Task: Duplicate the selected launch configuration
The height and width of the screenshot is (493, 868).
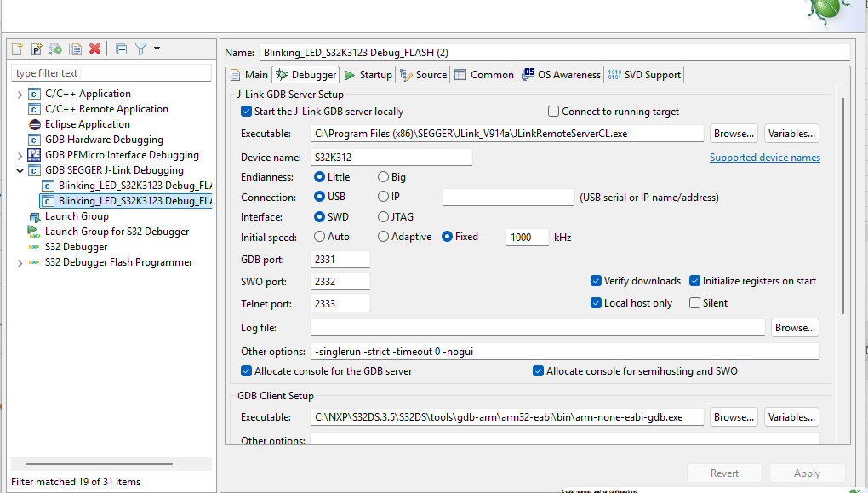Action: coord(75,49)
